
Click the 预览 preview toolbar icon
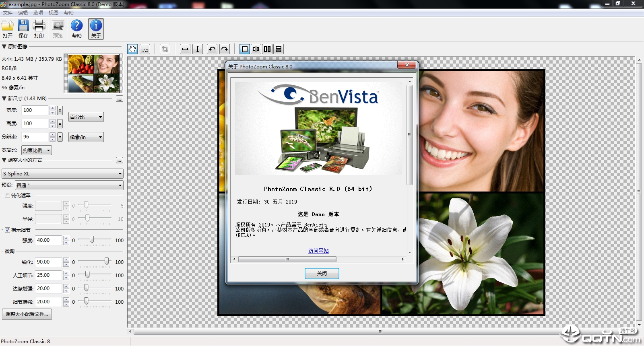pyautogui.click(x=58, y=29)
